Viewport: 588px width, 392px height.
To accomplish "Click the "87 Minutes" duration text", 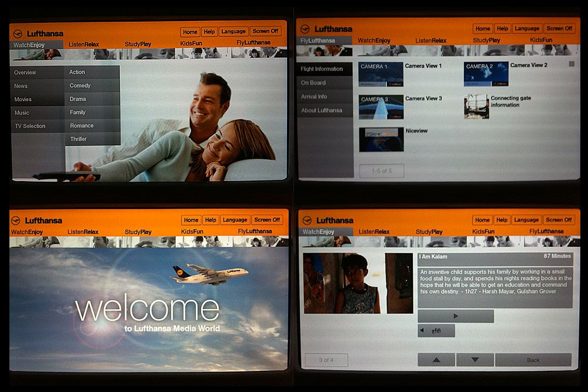I will (x=557, y=256).
